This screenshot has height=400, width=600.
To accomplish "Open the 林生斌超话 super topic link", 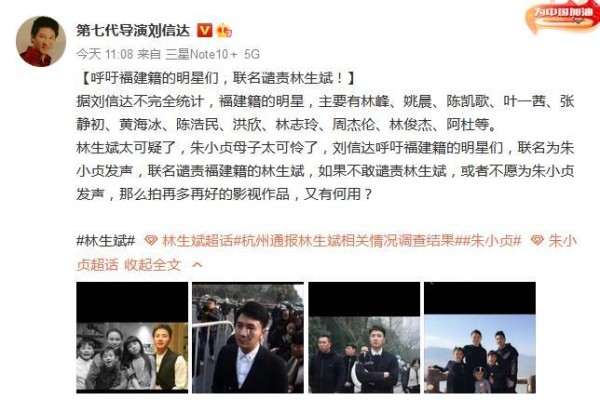I will pyautogui.click(x=197, y=241).
